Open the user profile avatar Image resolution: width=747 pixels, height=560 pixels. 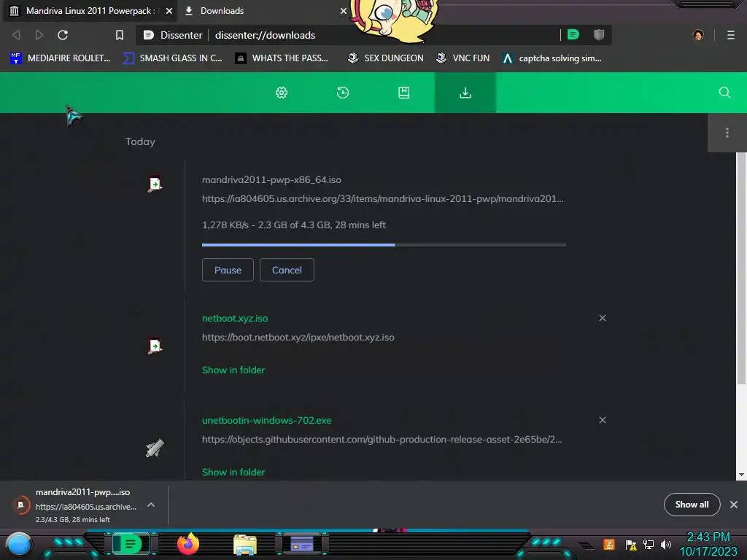point(698,35)
